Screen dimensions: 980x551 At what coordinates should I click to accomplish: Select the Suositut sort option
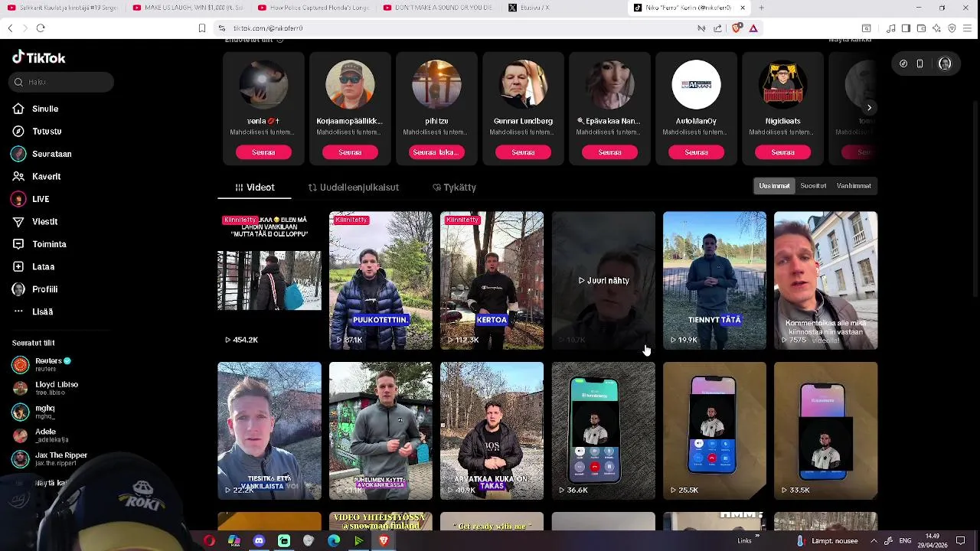813,186
